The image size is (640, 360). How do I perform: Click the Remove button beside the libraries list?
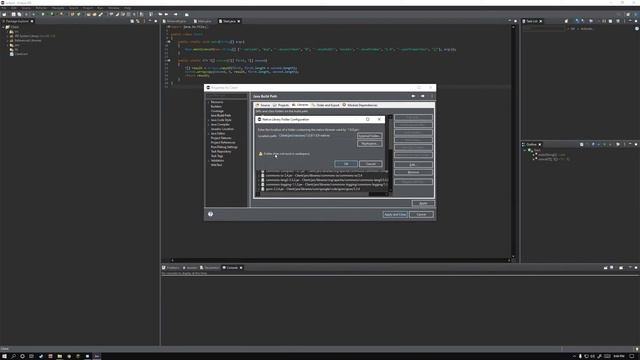click(413, 172)
